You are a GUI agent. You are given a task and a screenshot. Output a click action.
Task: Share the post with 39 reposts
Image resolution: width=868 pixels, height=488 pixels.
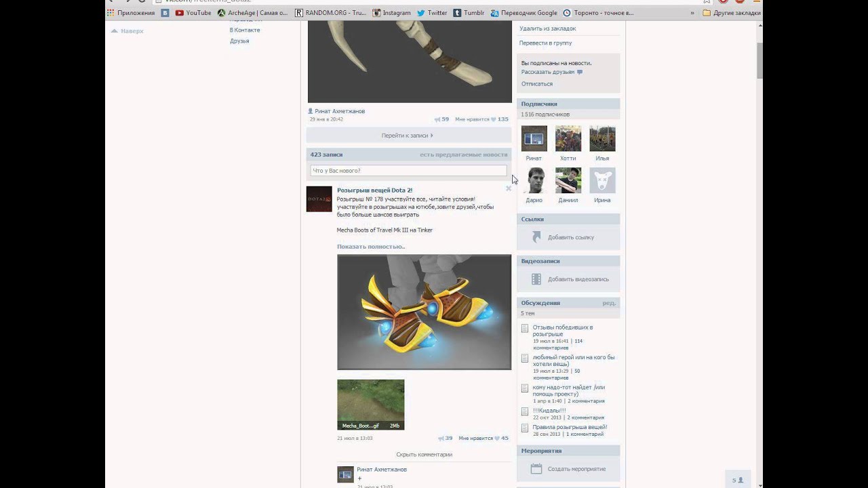click(x=446, y=439)
